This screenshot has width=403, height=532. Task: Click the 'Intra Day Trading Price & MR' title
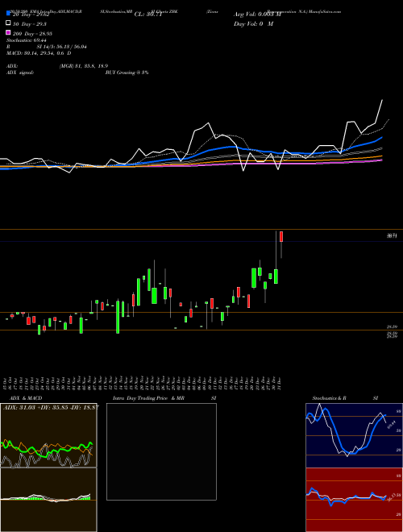click(x=148, y=398)
